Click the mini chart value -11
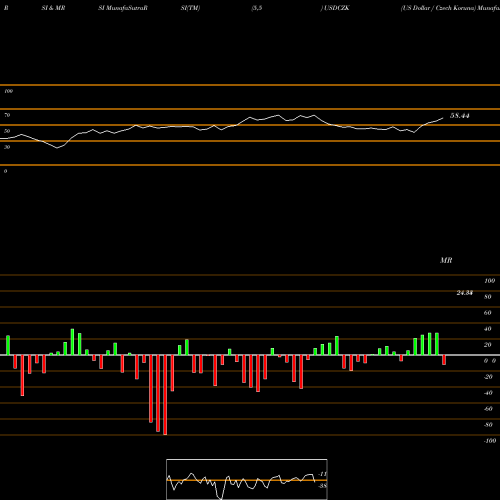 pos(322,474)
